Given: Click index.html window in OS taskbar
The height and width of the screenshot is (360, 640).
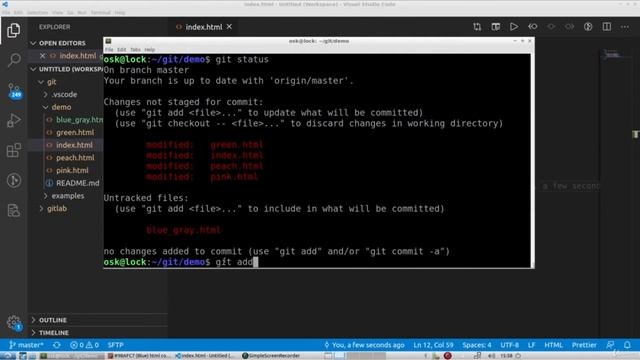Looking at the screenshot, I should tap(205, 356).
